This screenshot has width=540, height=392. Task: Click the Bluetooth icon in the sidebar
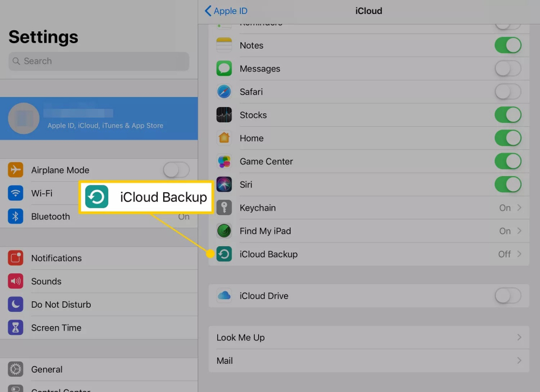tap(15, 217)
